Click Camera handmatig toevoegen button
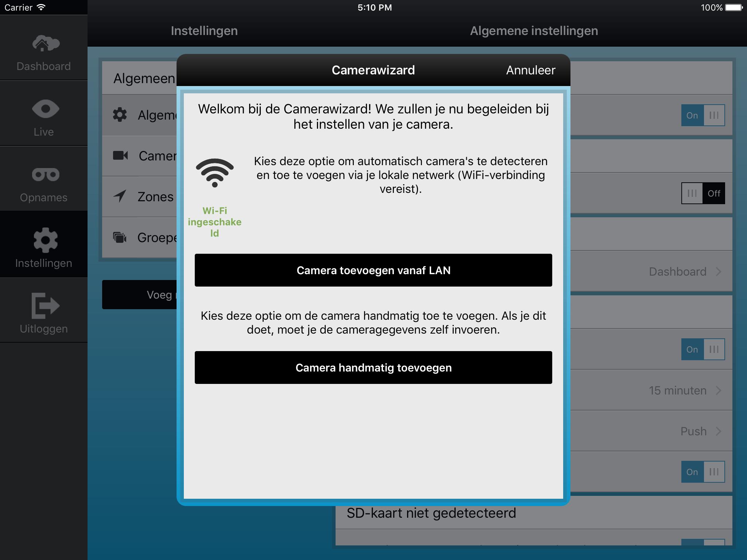Image resolution: width=747 pixels, height=560 pixels. click(373, 367)
